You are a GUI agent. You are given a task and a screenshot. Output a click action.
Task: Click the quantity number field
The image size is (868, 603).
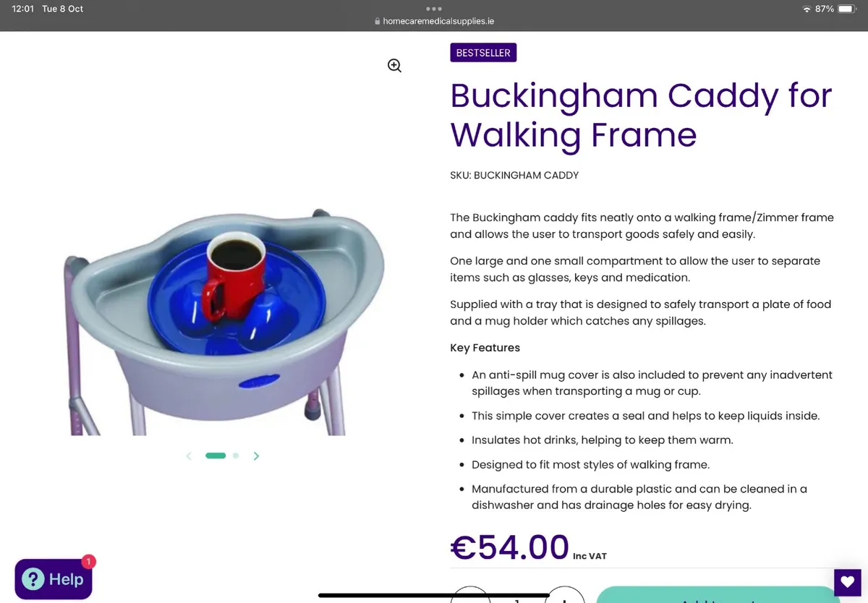click(x=517, y=597)
